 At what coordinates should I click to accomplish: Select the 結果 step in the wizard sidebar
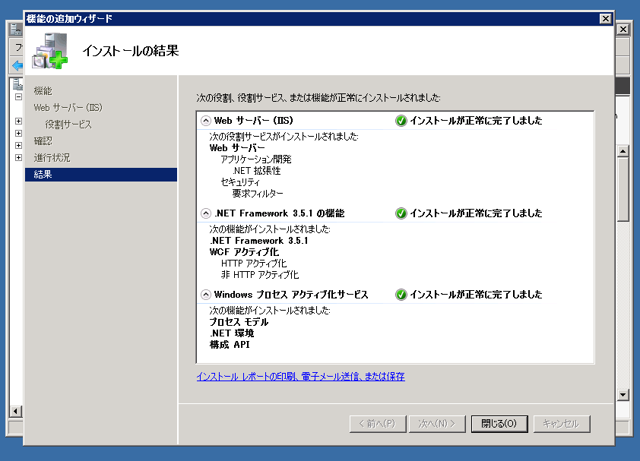[101, 174]
